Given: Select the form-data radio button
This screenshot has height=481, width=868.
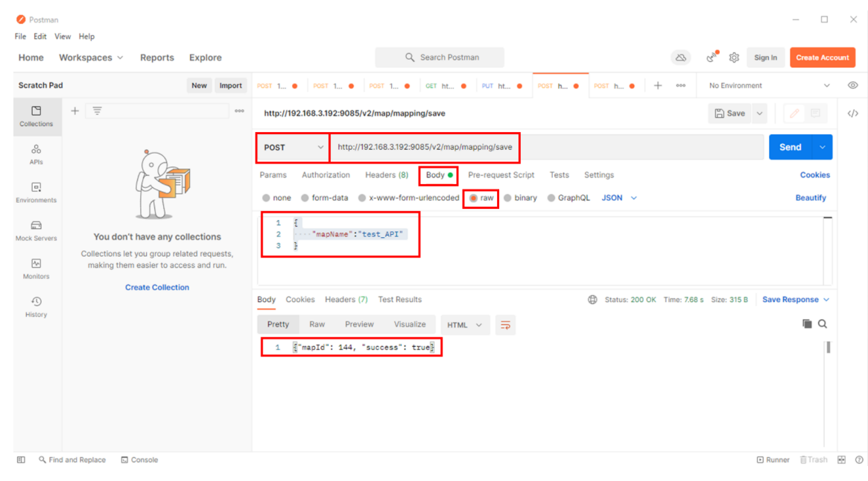Looking at the screenshot, I should pos(305,198).
